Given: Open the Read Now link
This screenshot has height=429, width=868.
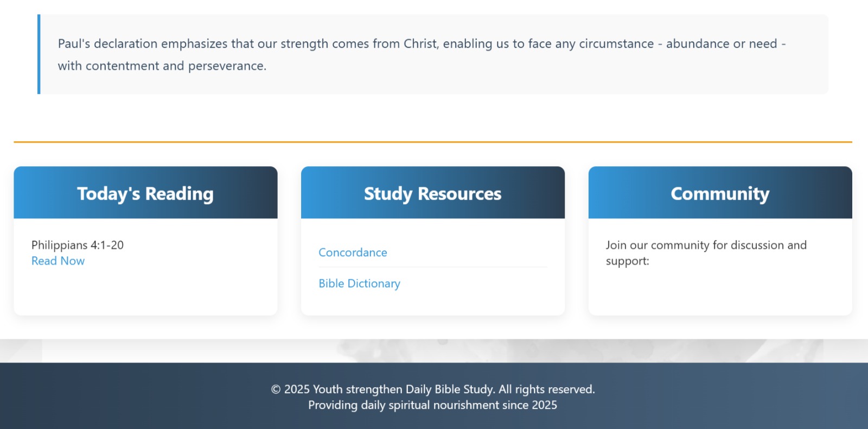Looking at the screenshot, I should pyautogui.click(x=58, y=261).
